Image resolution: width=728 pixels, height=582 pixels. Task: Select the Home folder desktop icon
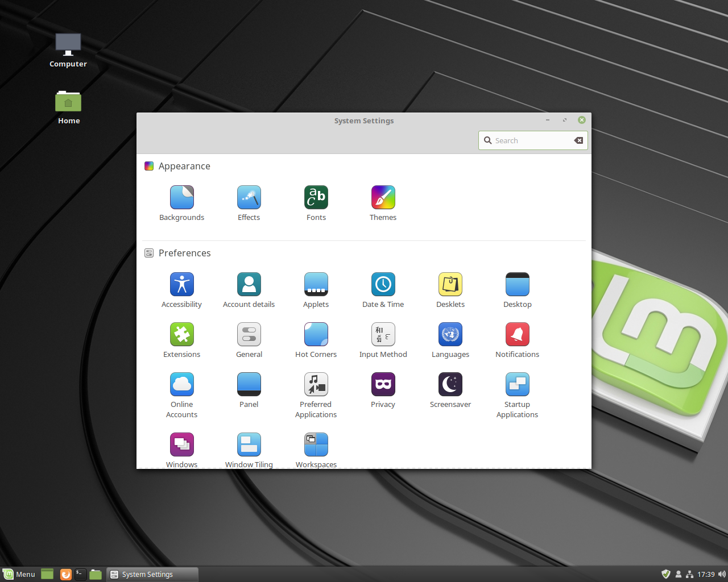coord(68,107)
